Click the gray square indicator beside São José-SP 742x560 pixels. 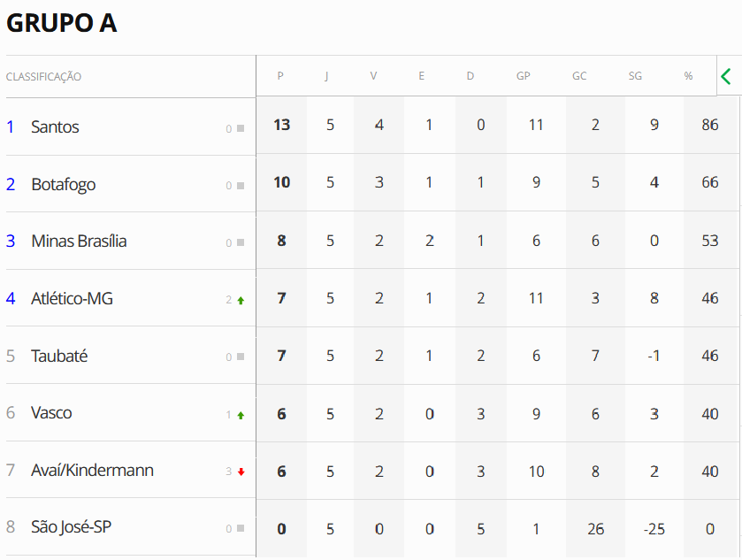point(241,529)
